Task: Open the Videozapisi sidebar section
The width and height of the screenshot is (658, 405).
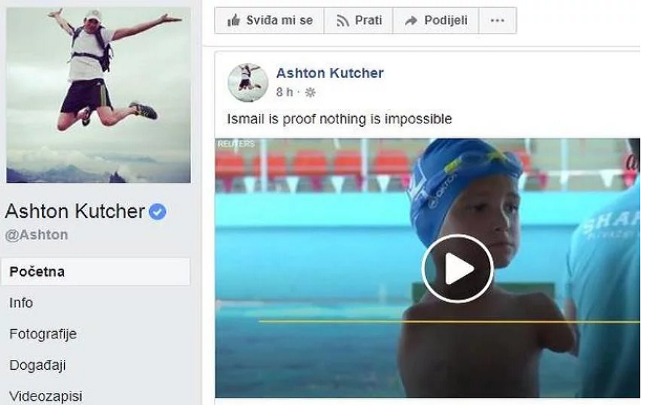Action: tap(46, 396)
